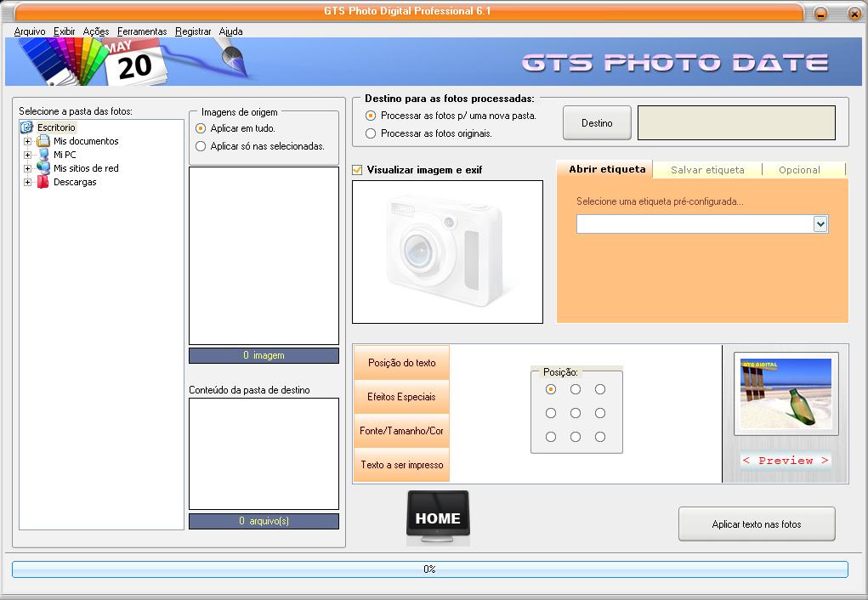Click the HOME monitor icon
The width and height of the screenshot is (868, 600).
point(438,518)
